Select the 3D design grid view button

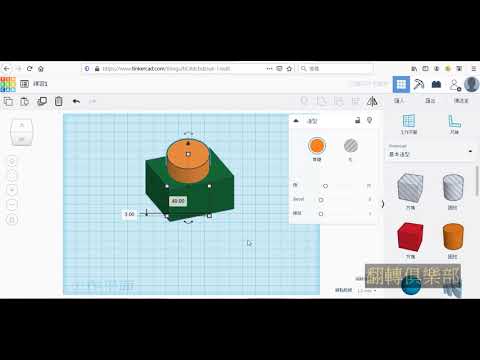pyautogui.click(x=401, y=84)
